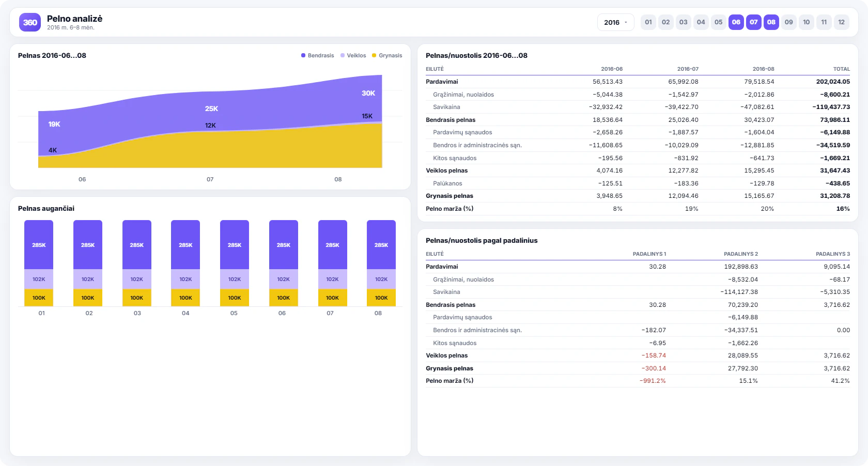Viewport: 868px width, 466px height.
Task: Click the PADALINYS 2 column header
Action: click(x=741, y=254)
